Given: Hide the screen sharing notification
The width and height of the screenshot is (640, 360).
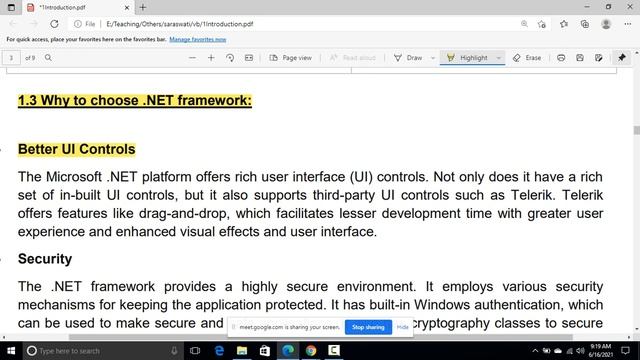Looking at the screenshot, I should [x=402, y=327].
